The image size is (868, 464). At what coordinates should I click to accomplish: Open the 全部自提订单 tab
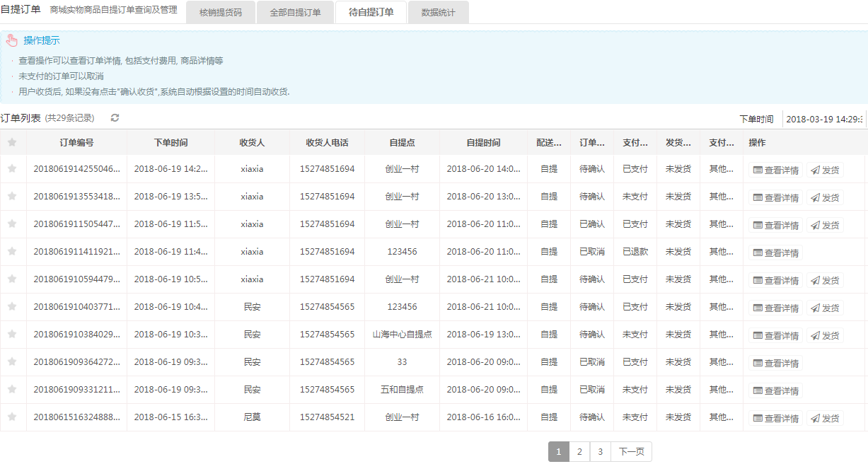click(x=295, y=12)
